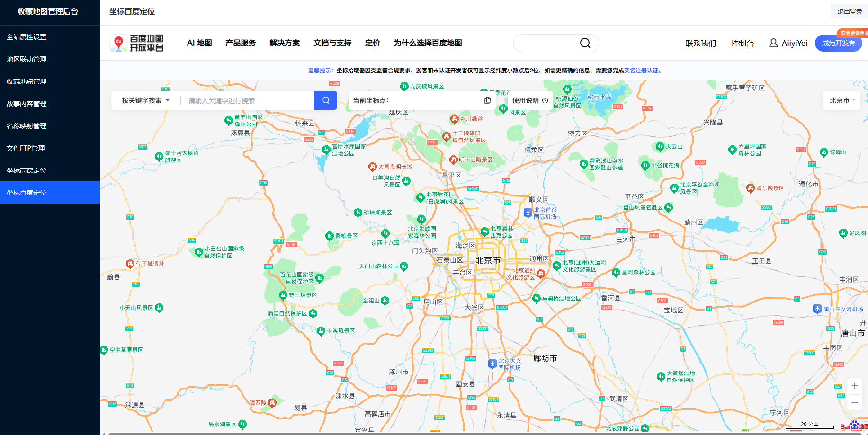Click the 清东陵景区 red marker icon
This screenshot has height=435, width=868.
750,188
